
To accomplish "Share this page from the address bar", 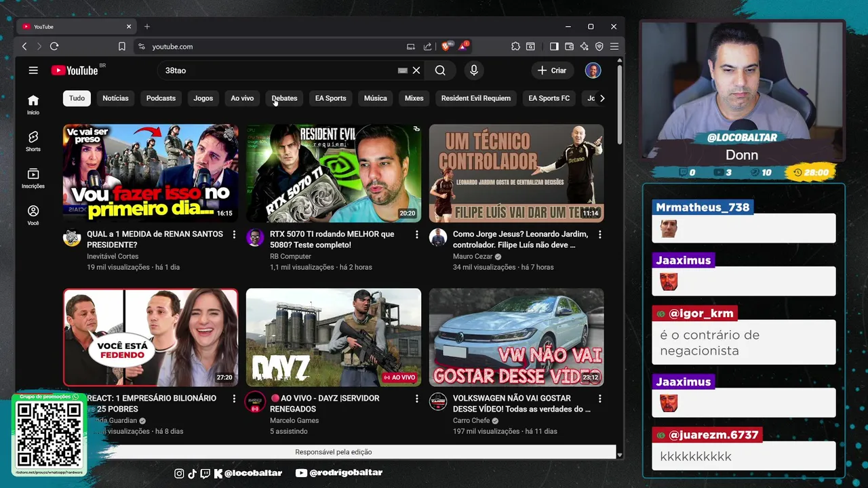I will click(427, 46).
